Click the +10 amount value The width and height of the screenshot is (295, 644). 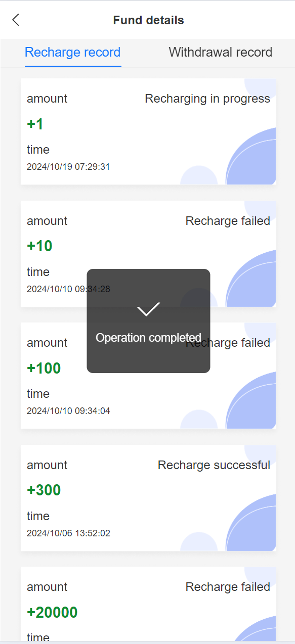click(x=39, y=246)
